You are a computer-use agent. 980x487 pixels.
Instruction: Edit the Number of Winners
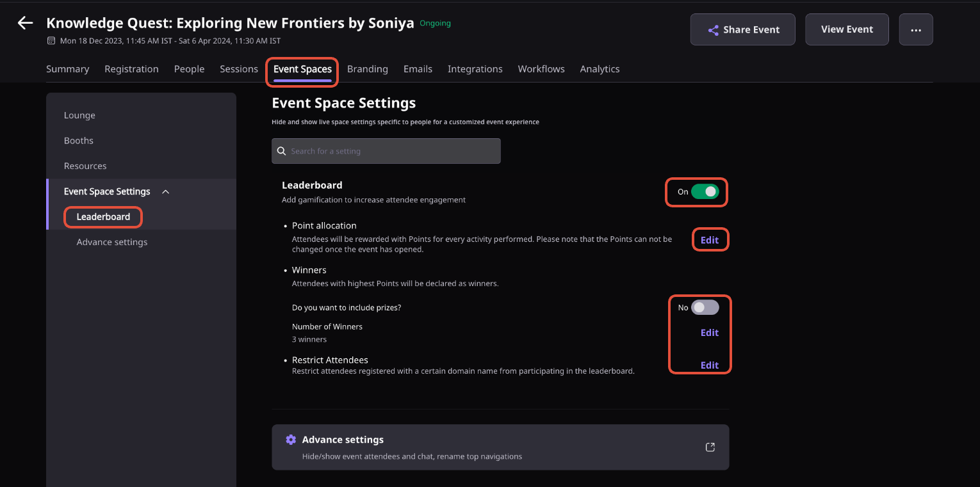pos(710,333)
